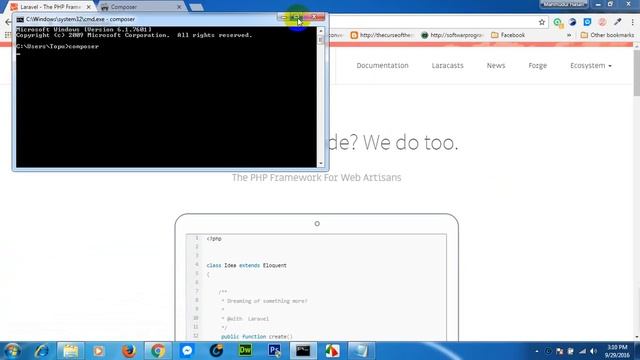Screen dimensions: 640x360
Task: Click the pink round extension icon
Action: pos(602,22)
